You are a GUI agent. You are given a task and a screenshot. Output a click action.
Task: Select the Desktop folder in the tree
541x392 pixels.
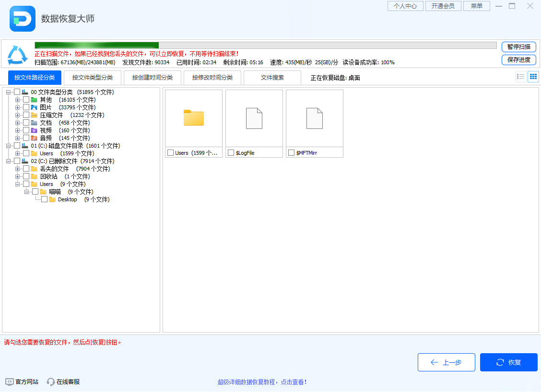(67, 199)
